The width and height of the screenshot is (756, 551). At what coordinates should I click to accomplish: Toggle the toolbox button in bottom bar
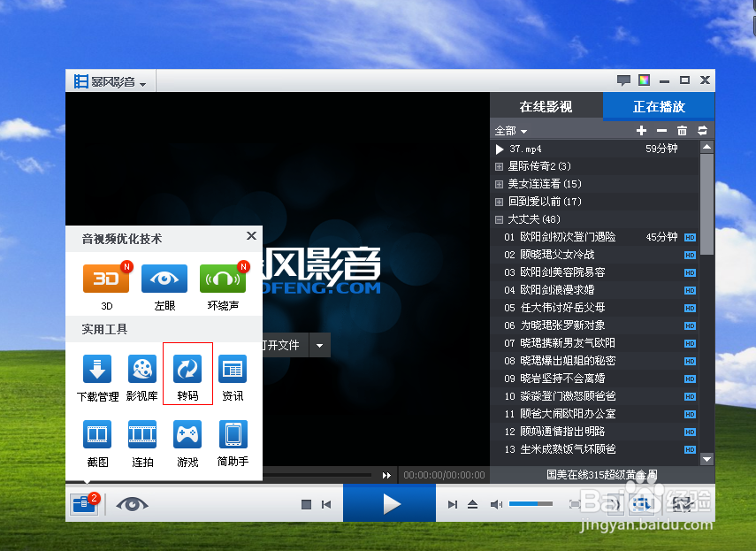(x=84, y=504)
